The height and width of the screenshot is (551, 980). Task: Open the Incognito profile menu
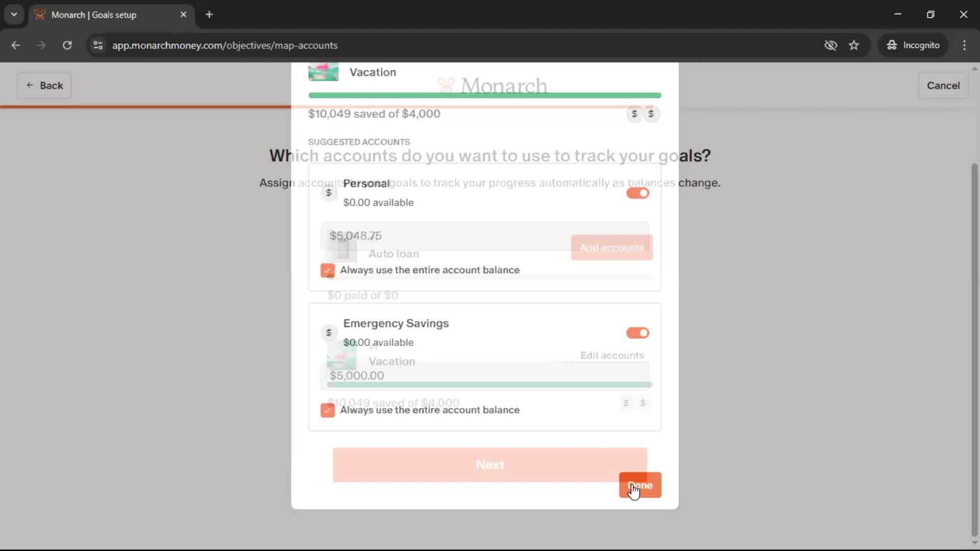pos(913,45)
